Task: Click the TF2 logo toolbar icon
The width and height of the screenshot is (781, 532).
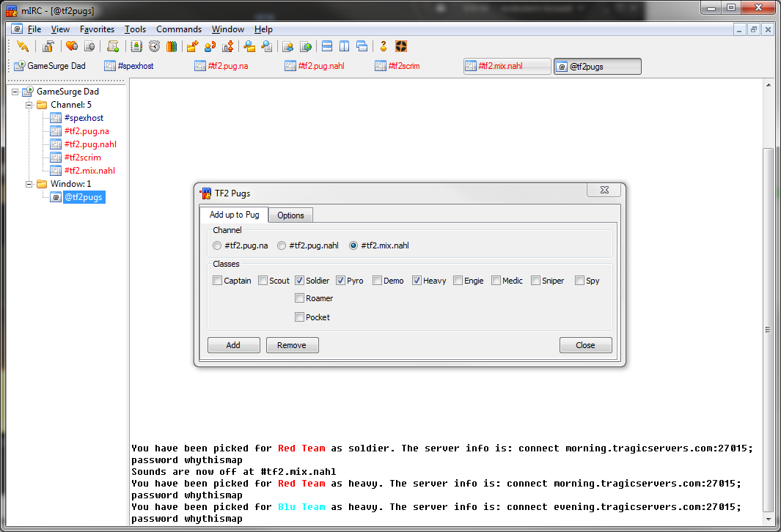Action: pyautogui.click(x=401, y=46)
